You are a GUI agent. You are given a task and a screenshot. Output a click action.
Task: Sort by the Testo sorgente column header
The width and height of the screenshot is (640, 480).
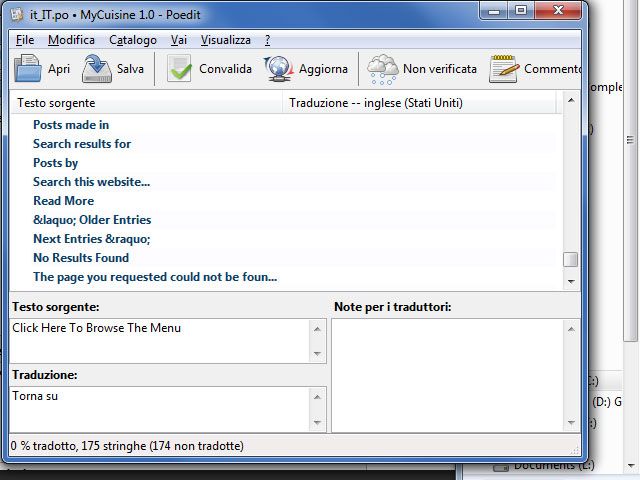tap(146, 103)
